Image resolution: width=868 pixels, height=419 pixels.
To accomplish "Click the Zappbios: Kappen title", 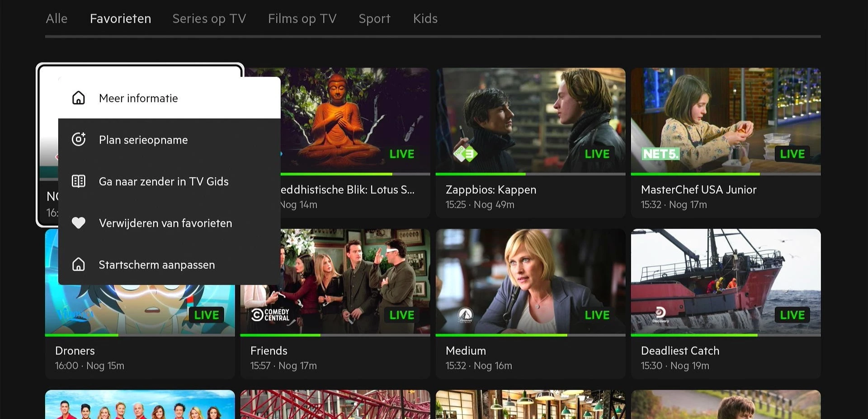I will coord(491,190).
